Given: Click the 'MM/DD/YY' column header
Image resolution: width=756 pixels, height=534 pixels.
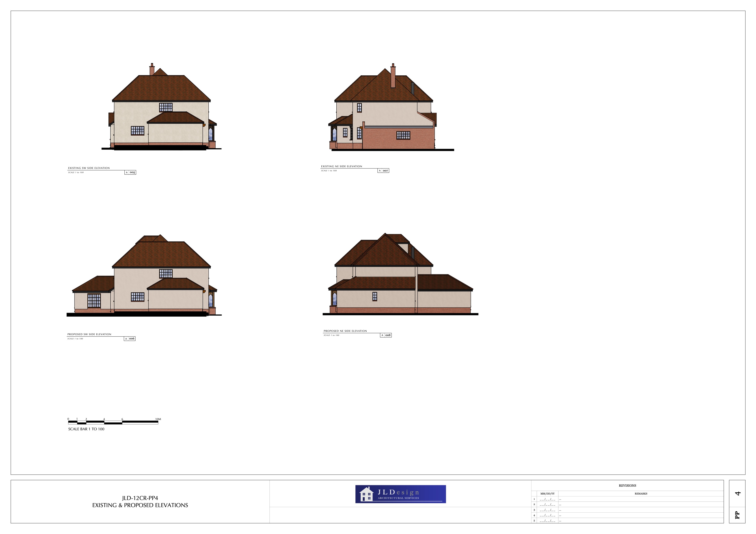Looking at the screenshot, I should [x=547, y=494].
